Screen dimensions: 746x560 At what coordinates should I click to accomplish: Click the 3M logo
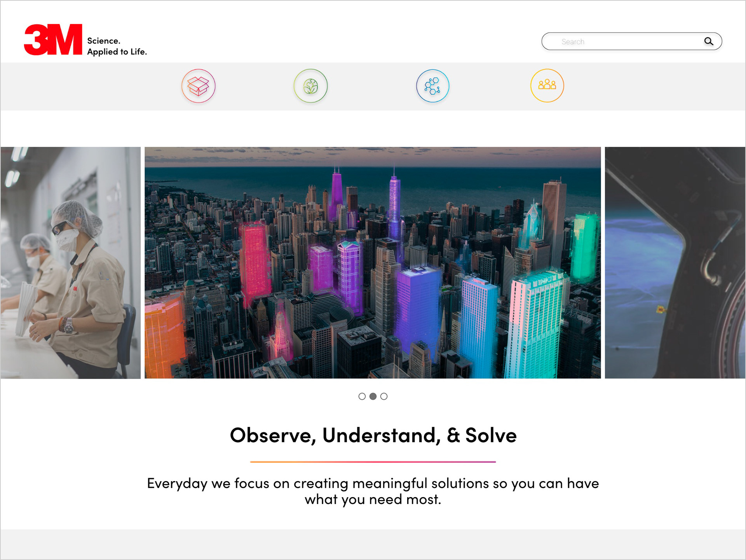point(53,40)
